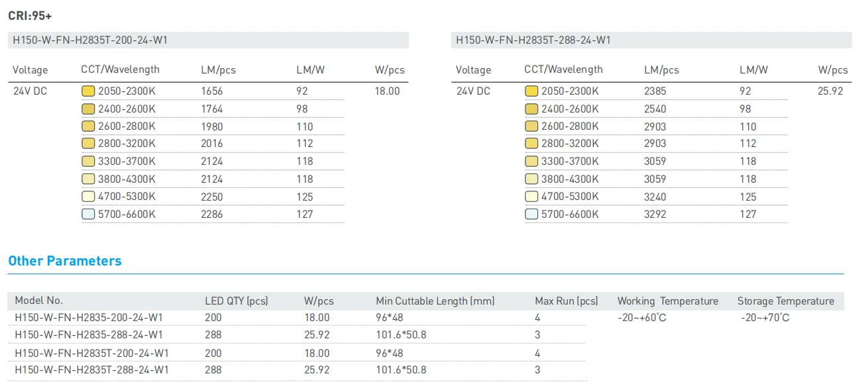This screenshot has height=388, width=868.
Task: Select the 2600-2800K swatch in the 200-24-W1 table
Action: click(x=87, y=126)
